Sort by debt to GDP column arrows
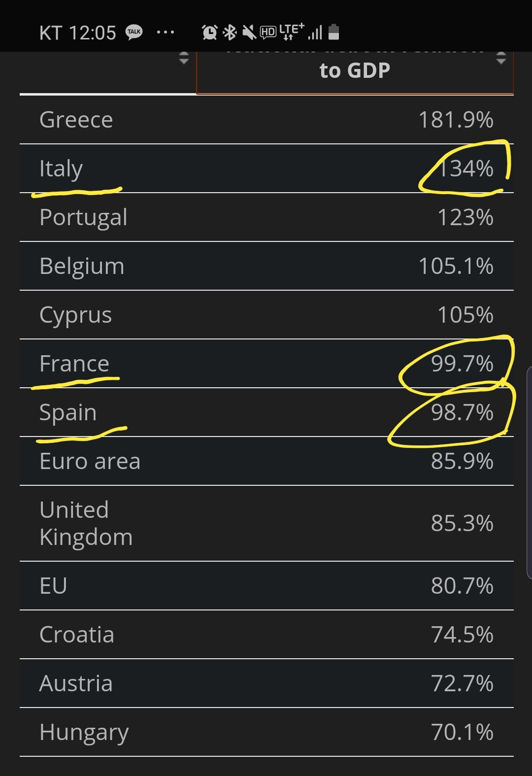Viewport: 532px width, 776px height. coord(501,58)
